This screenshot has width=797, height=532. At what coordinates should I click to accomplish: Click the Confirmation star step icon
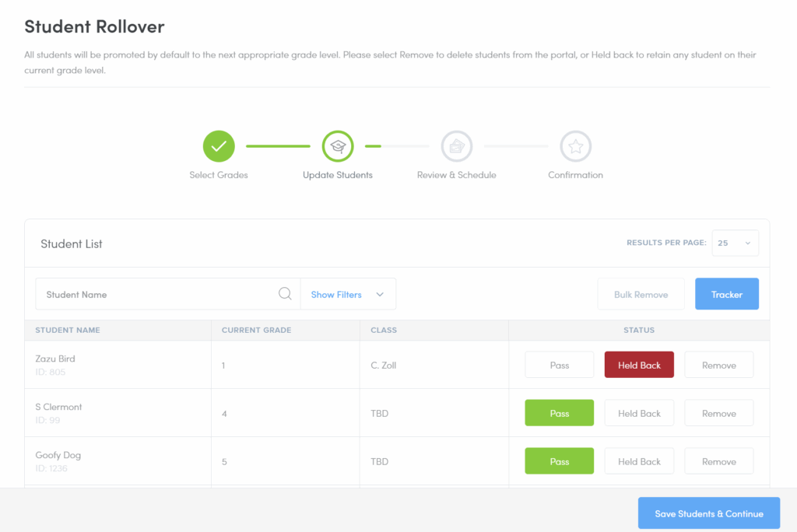click(575, 146)
